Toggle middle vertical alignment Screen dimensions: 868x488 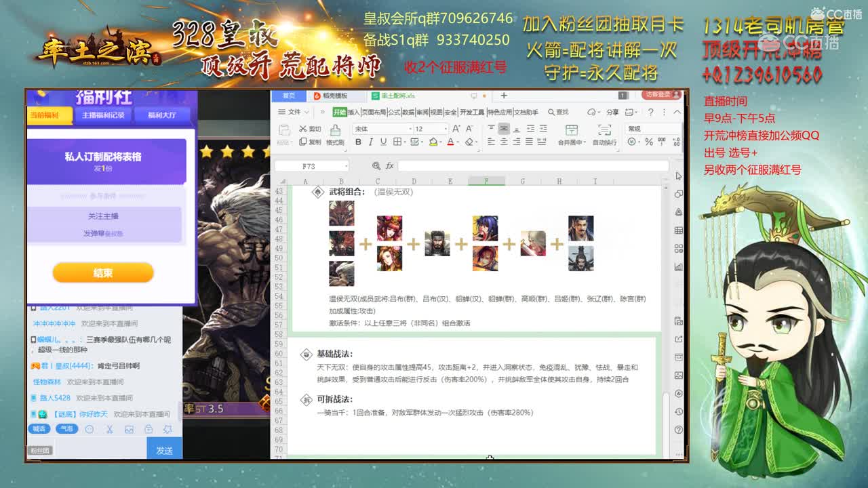pyautogui.click(x=503, y=129)
